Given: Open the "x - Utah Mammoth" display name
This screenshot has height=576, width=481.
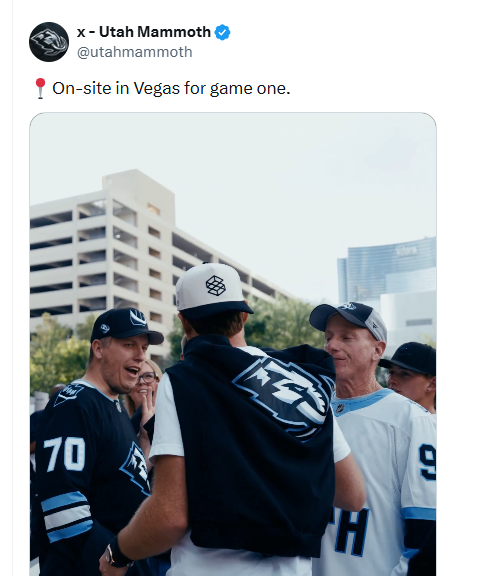Looking at the screenshot, I should 143,32.
